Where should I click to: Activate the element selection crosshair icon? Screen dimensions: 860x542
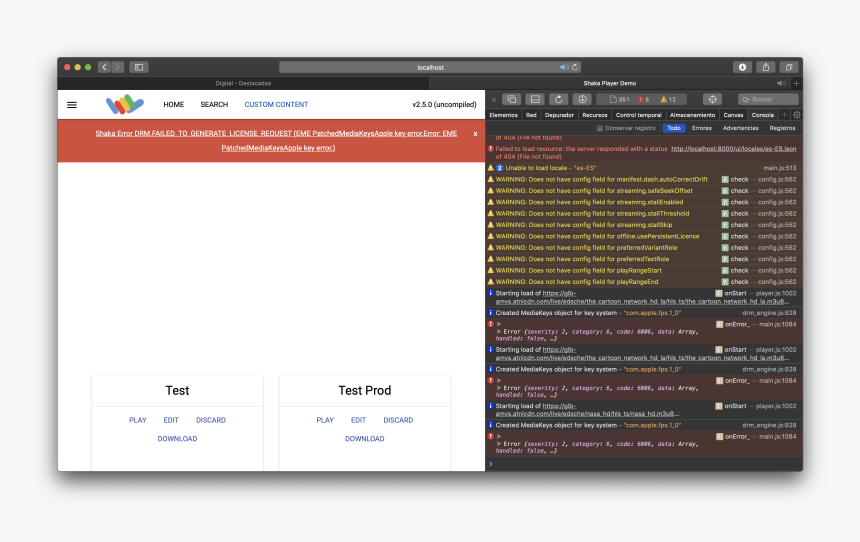click(x=712, y=99)
